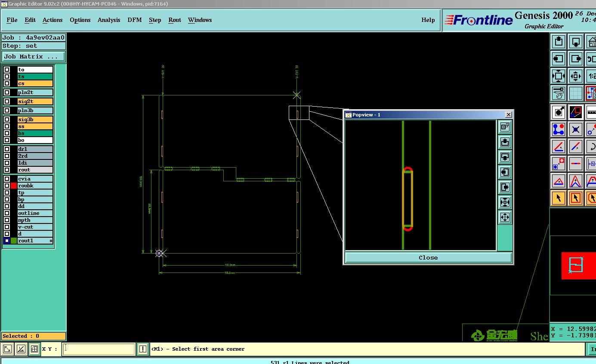Click the zoom in icon in main toolbar
The image size is (596, 364).
point(559,76)
